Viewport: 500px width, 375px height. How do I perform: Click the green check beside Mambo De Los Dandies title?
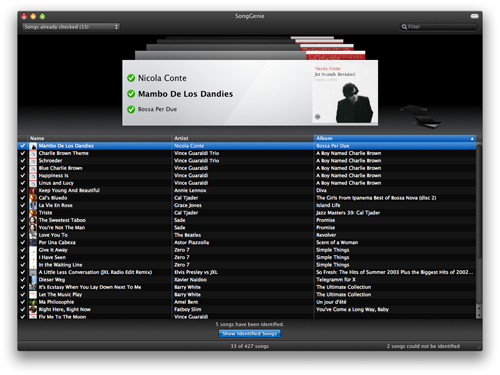click(131, 94)
